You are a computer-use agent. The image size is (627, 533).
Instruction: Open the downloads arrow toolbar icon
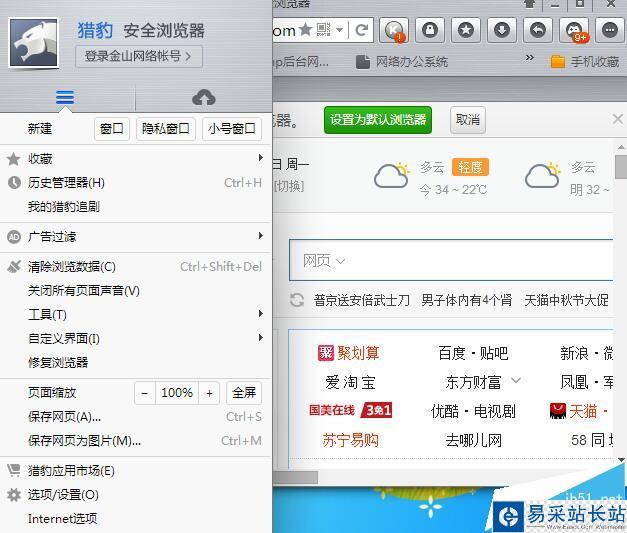click(x=502, y=30)
